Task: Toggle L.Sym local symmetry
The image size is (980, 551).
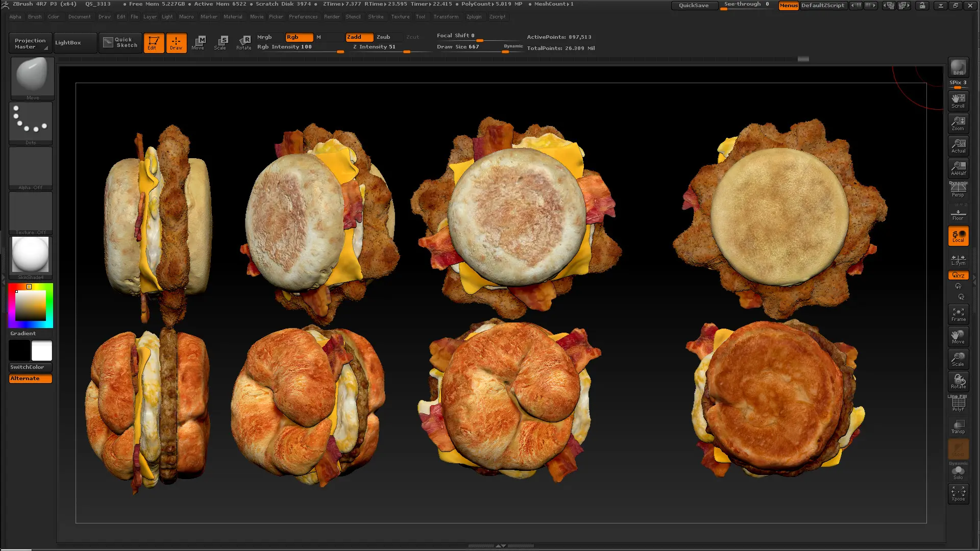Action: [958, 259]
